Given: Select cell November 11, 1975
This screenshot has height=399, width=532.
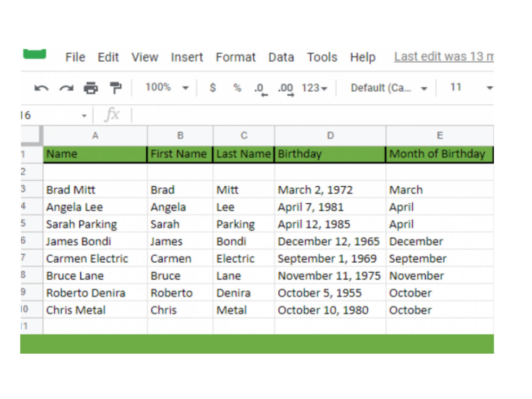Looking at the screenshot, I should (x=330, y=276).
